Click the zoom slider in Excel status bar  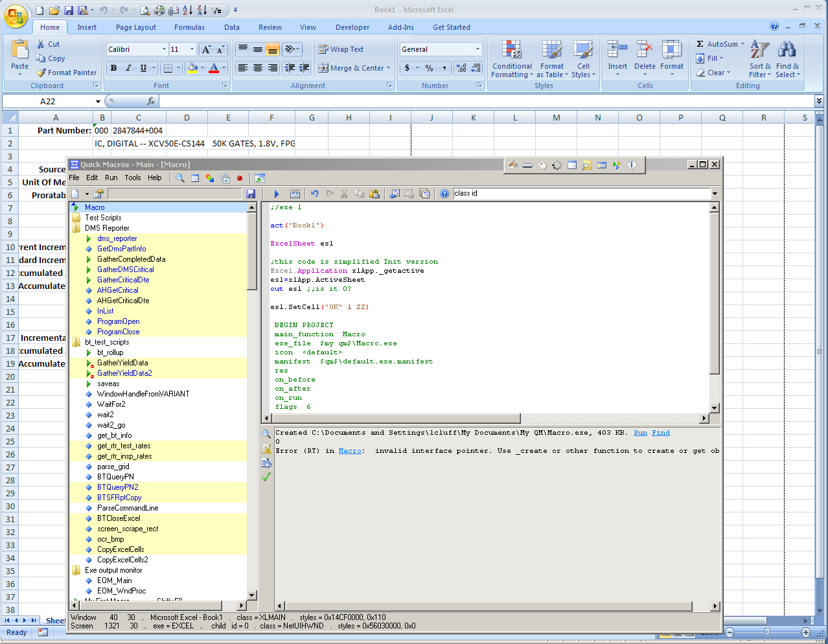coord(767,632)
